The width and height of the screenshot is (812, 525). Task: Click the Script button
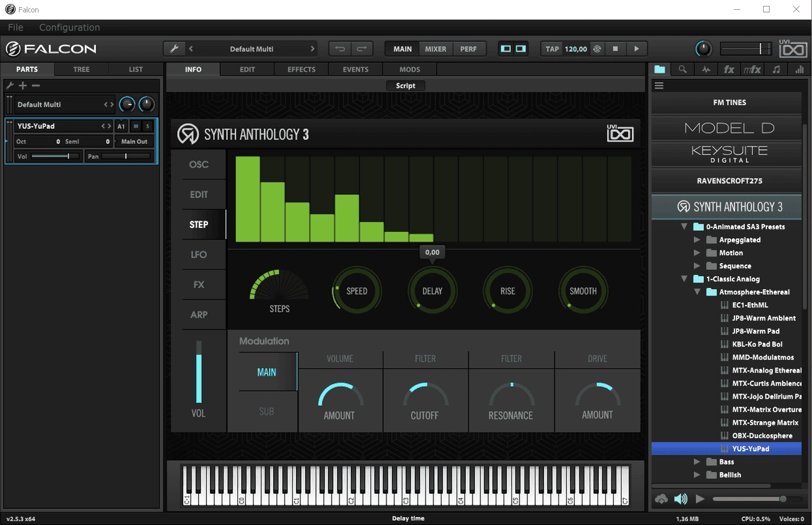tap(405, 85)
